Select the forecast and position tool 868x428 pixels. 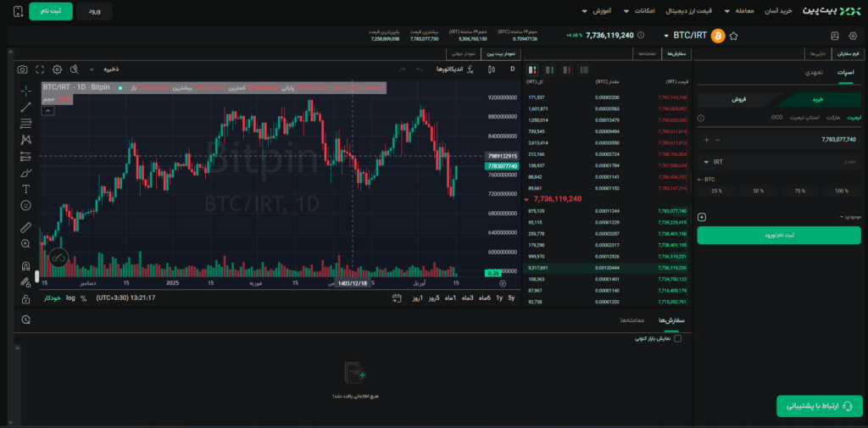(25, 156)
